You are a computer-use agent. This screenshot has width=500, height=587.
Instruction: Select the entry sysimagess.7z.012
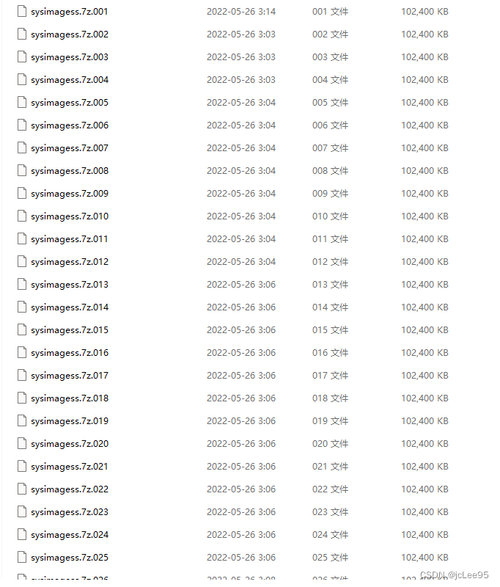click(x=70, y=262)
